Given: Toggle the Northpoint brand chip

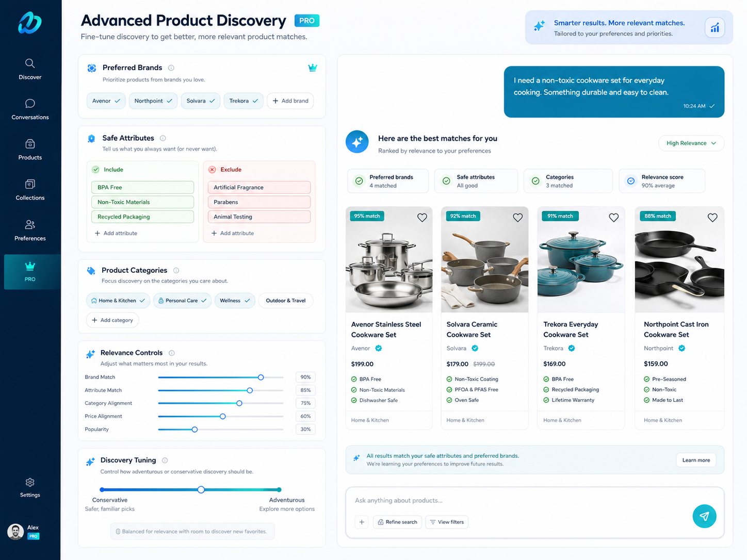Looking at the screenshot, I should [153, 101].
